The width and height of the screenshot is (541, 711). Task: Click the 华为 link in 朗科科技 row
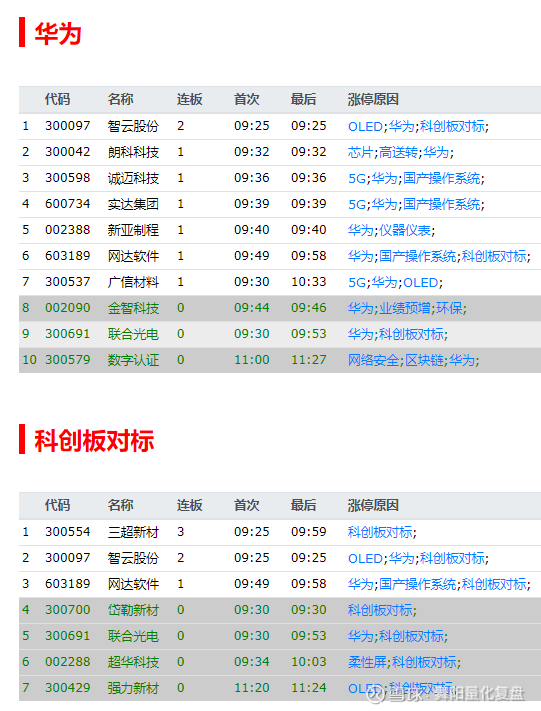pos(436,152)
